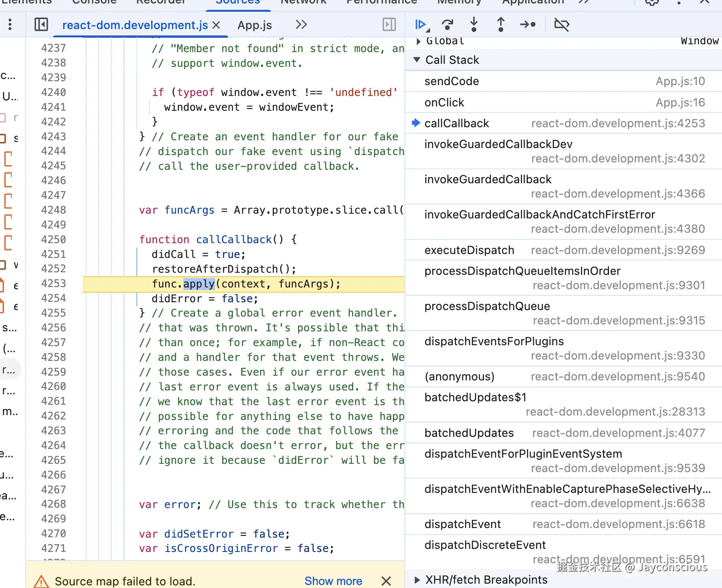Select the onClick call stack frame

[x=564, y=102]
